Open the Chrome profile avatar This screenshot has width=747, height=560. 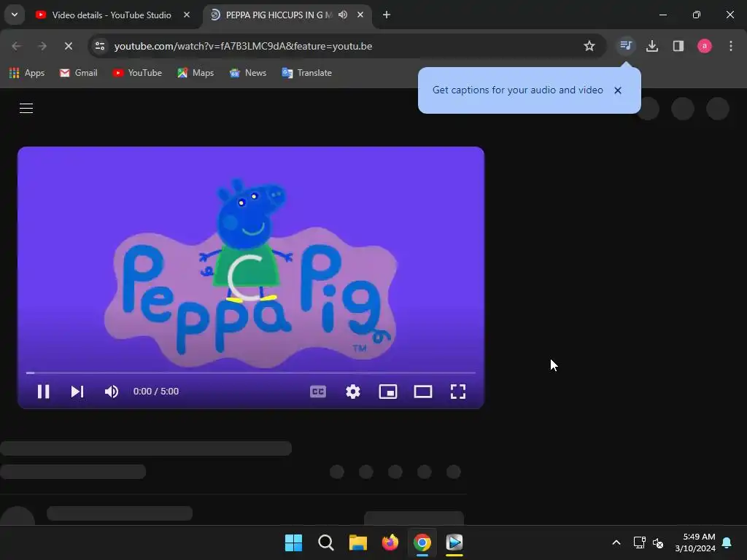(x=705, y=46)
